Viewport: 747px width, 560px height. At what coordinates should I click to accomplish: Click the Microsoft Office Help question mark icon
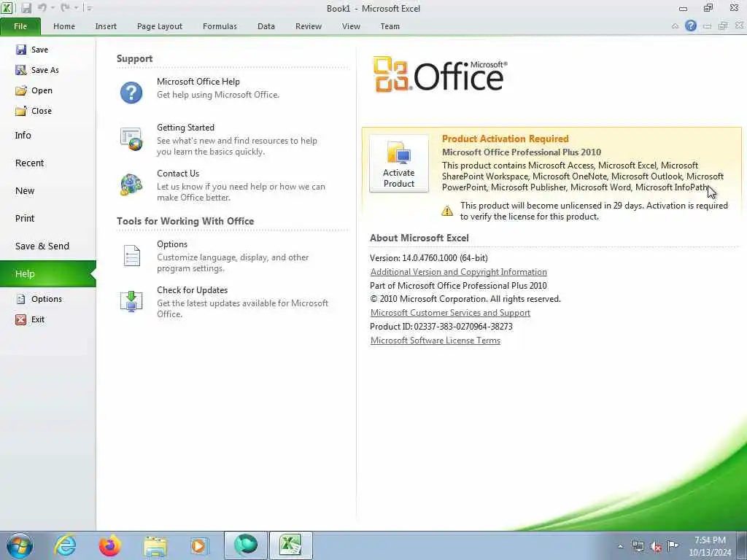click(131, 93)
